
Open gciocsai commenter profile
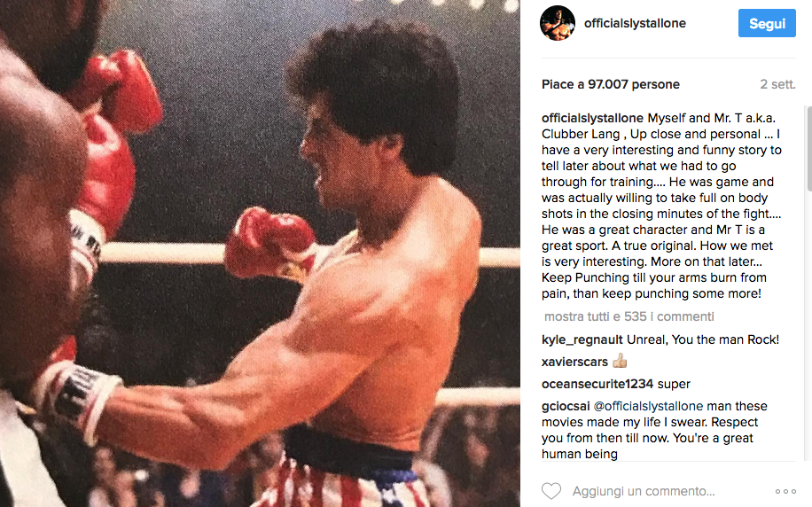click(566, 407)
